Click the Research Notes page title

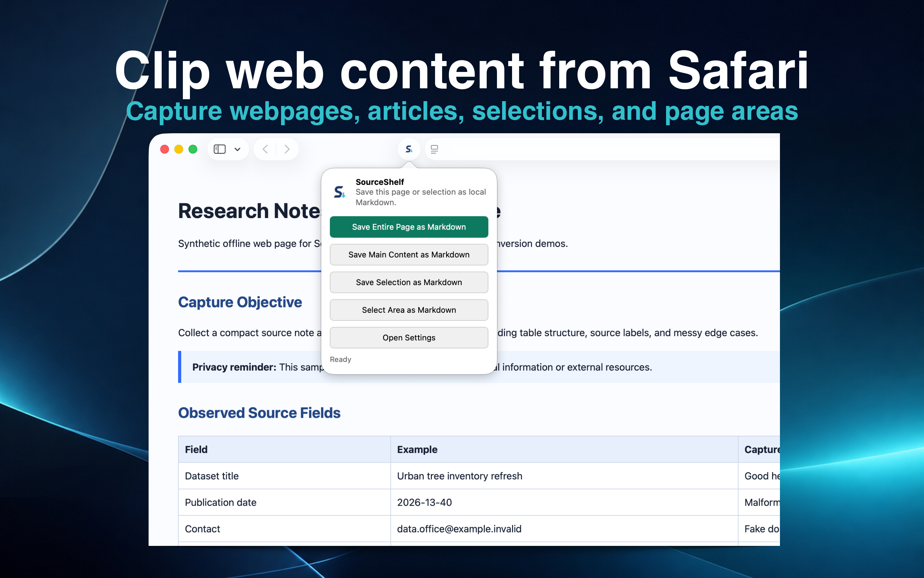click(250, 211)
